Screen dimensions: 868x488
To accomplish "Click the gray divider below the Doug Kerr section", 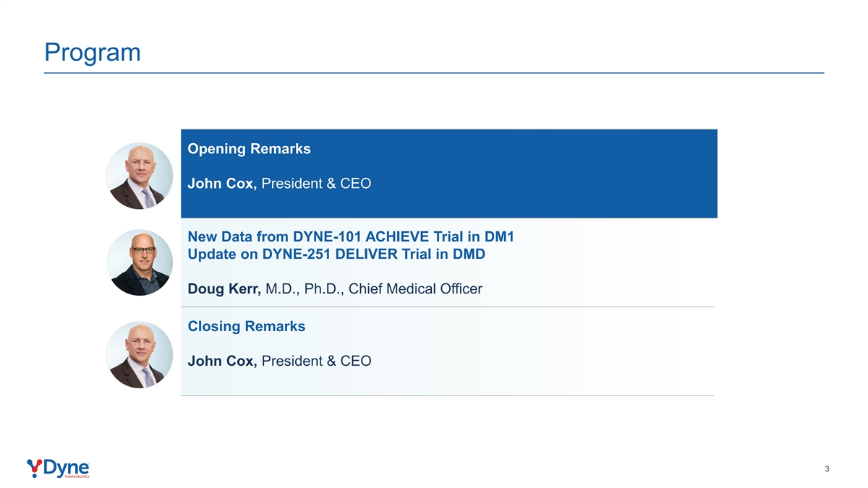I will pos(447,307).
